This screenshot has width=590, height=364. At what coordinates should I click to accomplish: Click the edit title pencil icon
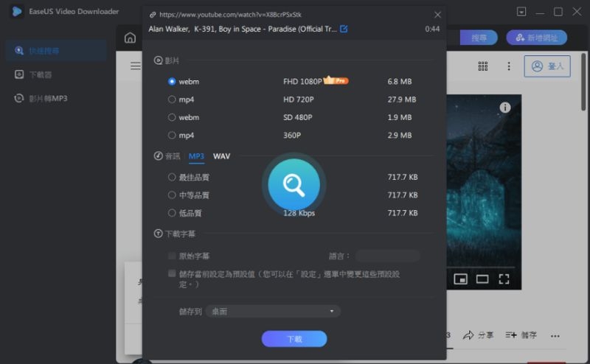[x=344, y=29]
